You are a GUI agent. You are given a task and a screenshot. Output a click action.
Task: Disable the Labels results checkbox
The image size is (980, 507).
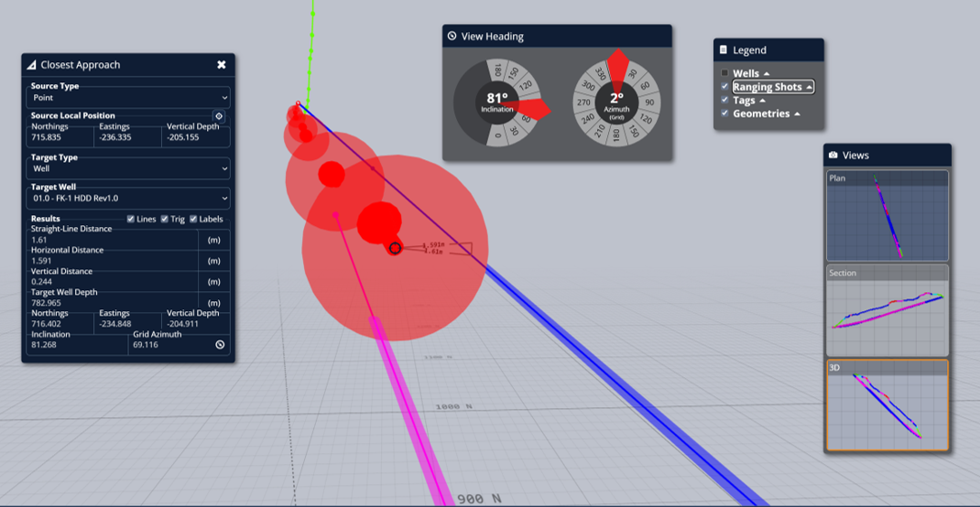(193, 219)
